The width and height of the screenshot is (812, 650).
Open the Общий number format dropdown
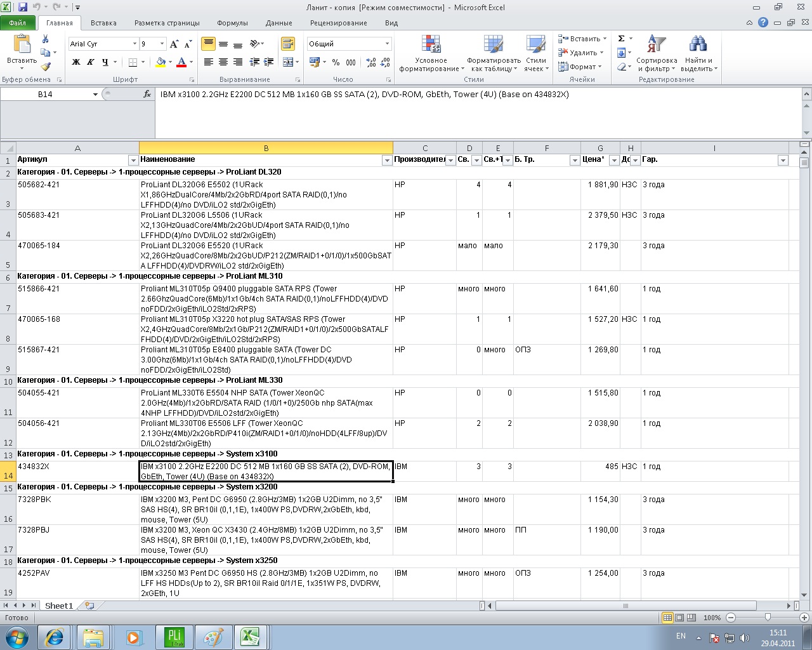387,44
